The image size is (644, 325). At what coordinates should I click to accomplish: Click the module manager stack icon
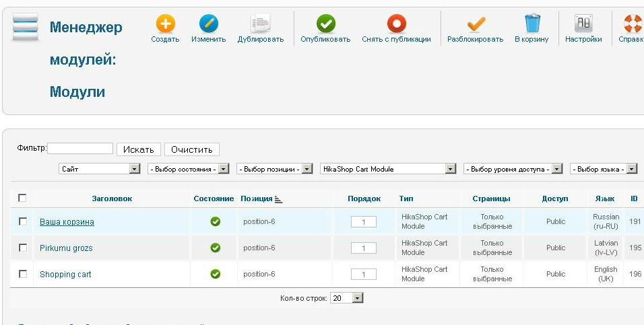[x=26, y=27]
